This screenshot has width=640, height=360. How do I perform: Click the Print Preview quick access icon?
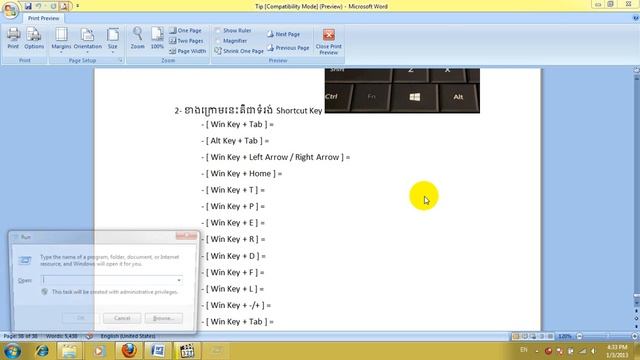click(x=64, y=6)
